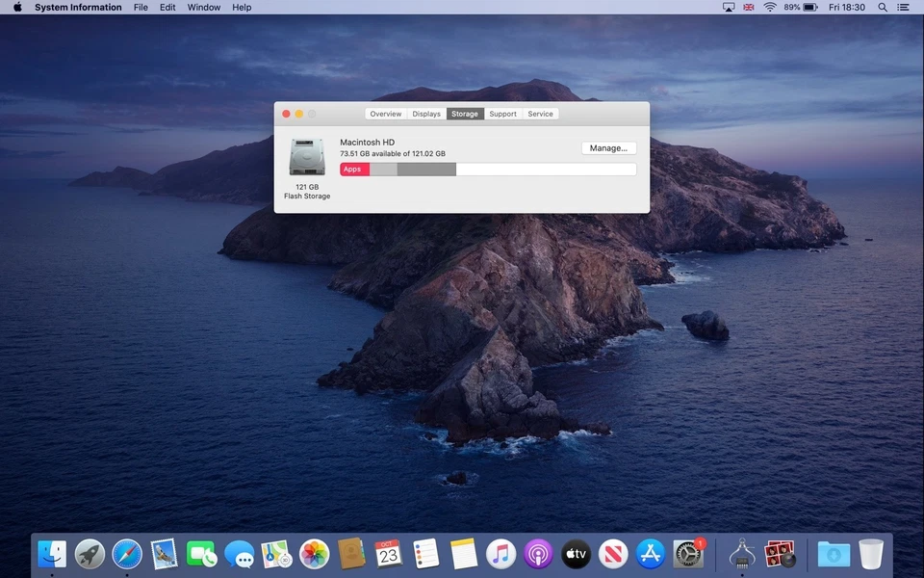The height and width of the screenshot is (578, 924).
Task: Open Reminders list icon in Dock
Action: point(426,555)
